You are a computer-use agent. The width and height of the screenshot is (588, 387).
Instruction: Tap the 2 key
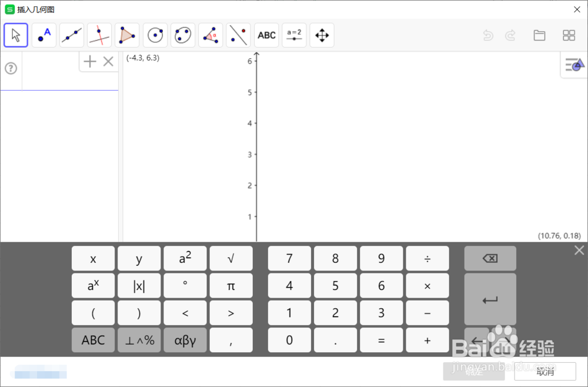coord(335,313)
